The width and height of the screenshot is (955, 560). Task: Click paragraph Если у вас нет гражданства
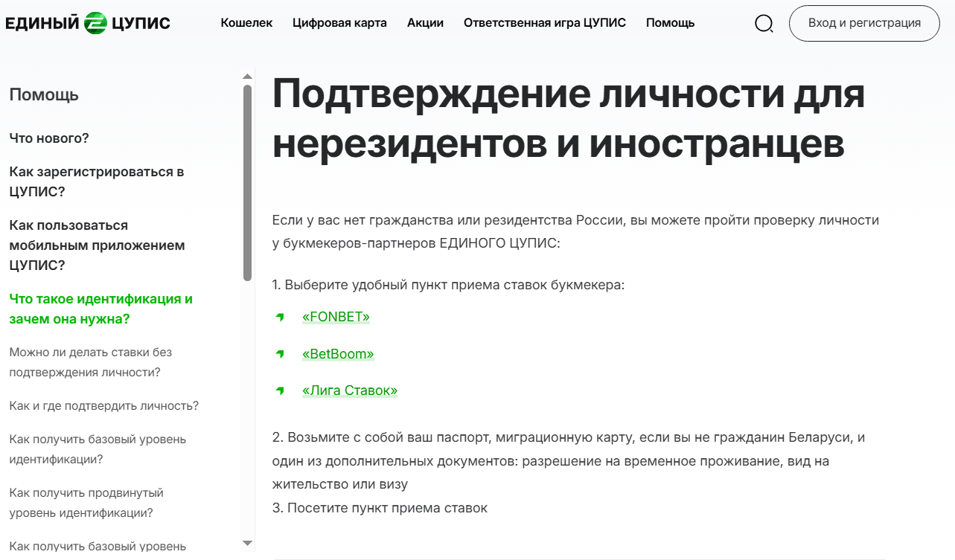point(575,232)
